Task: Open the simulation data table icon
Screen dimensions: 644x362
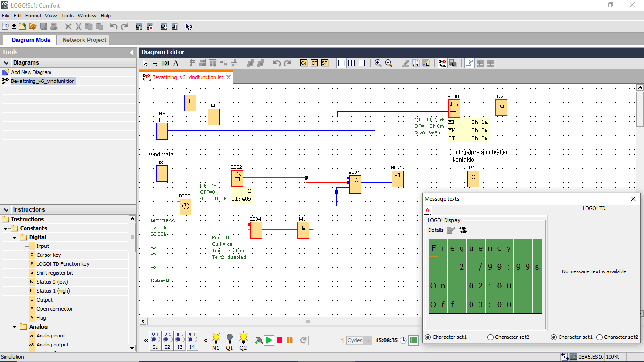Action: [x=413, y=340]
